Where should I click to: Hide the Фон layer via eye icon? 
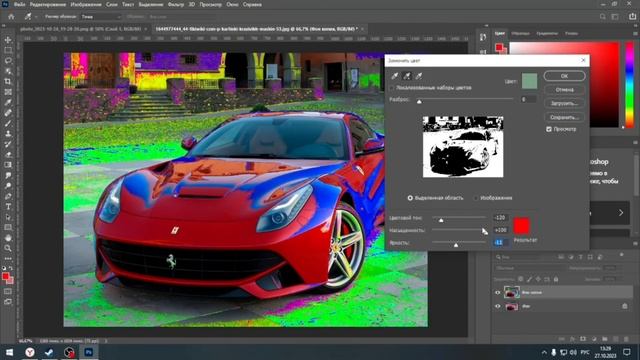click(x=498, y=306)
